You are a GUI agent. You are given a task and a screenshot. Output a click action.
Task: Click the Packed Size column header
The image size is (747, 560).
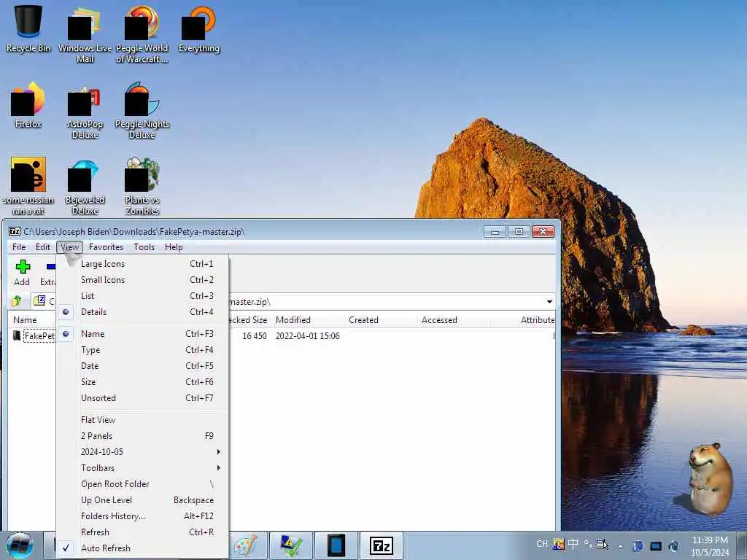point(249,320)
